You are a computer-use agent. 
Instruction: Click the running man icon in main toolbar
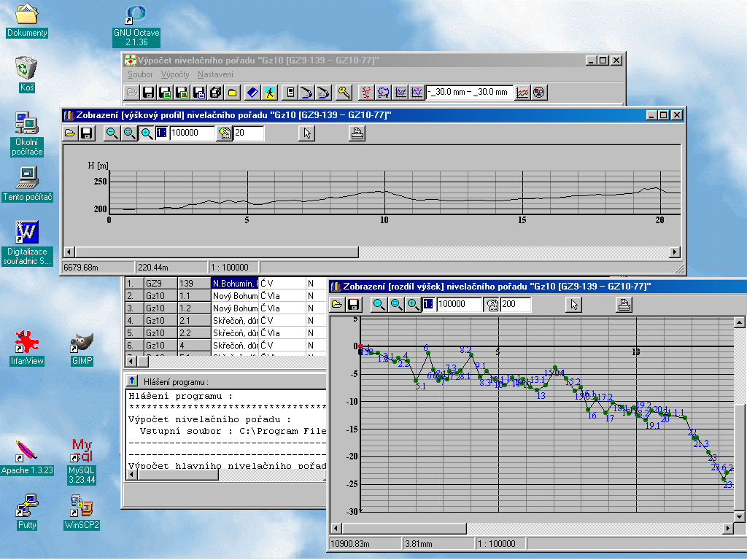(x=269, y=93)
